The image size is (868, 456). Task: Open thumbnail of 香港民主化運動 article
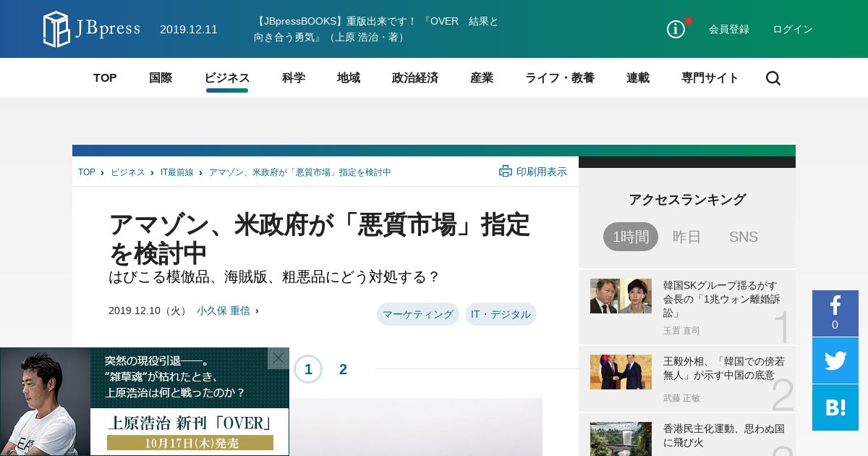click(x=621, y=439)
